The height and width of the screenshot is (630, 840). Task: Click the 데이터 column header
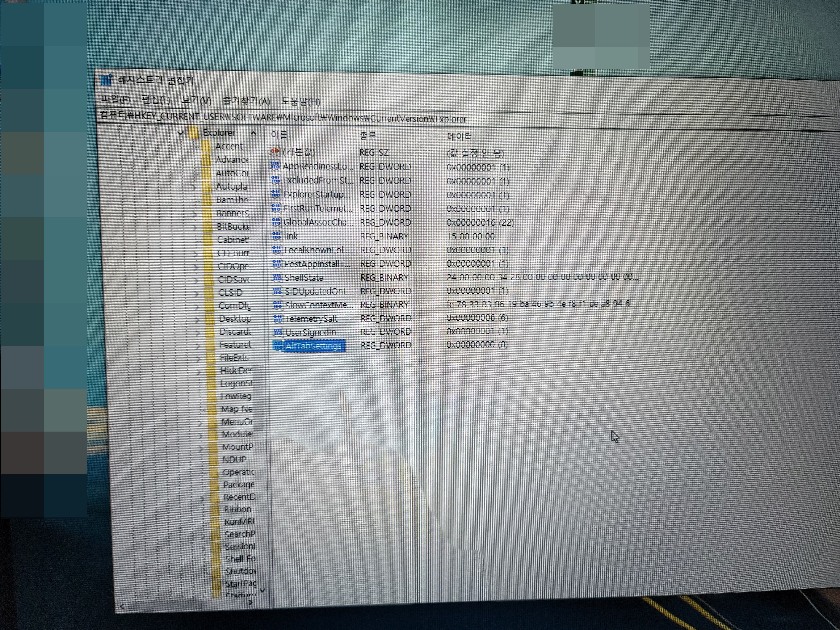tap(459, 136)
